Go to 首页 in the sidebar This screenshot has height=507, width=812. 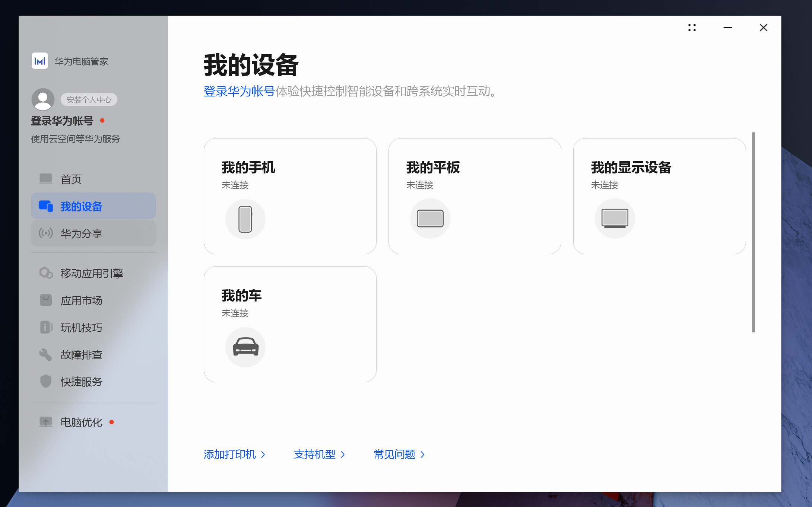(93, 179)
